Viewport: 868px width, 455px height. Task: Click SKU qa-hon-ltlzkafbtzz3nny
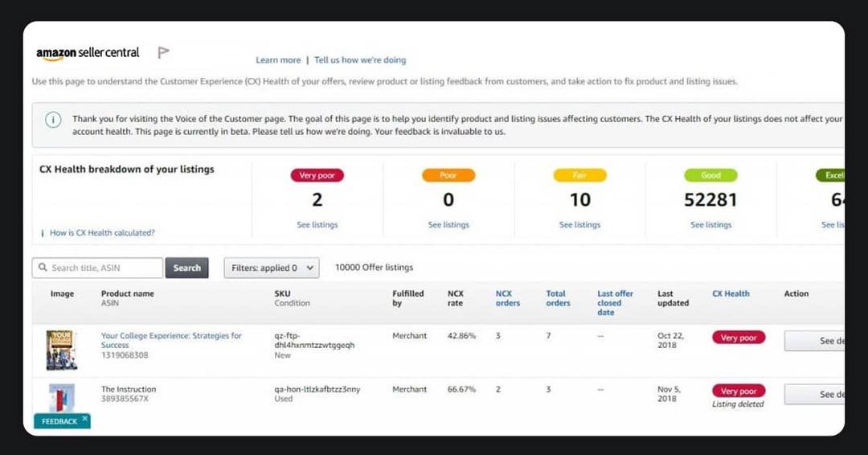click(x=317, y=390)
